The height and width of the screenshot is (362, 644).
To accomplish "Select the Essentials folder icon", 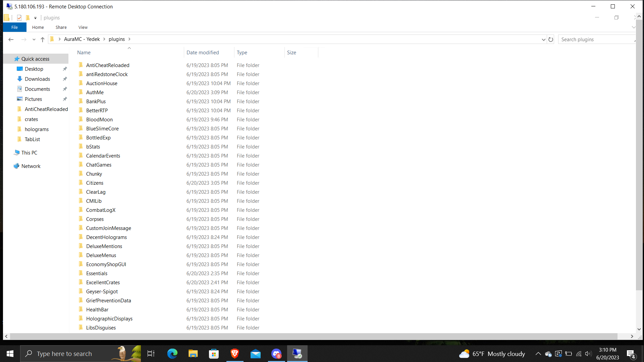I will (x=80, y=273).
